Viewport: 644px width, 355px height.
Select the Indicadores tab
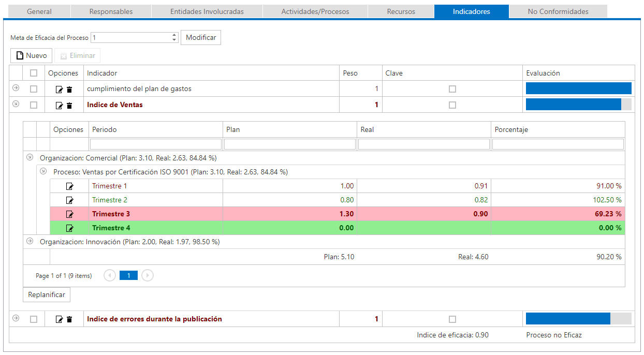(x=472, y=11)
